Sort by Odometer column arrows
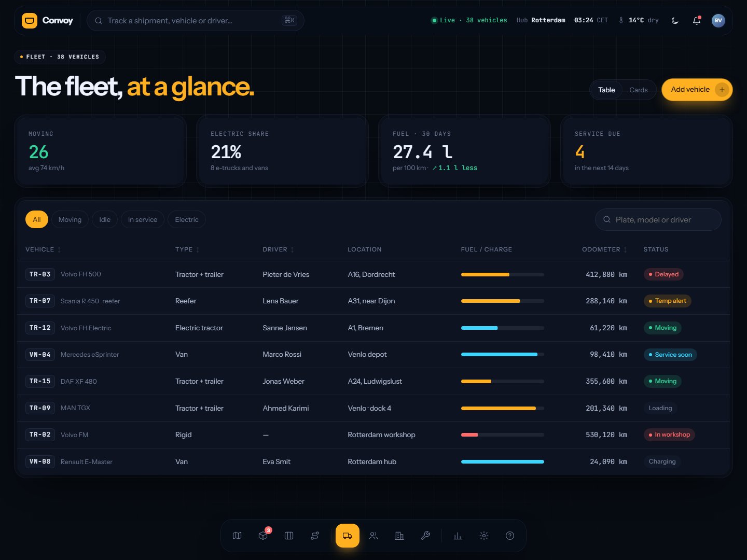This screenshot has height=560, width=747. coord(625,250)
